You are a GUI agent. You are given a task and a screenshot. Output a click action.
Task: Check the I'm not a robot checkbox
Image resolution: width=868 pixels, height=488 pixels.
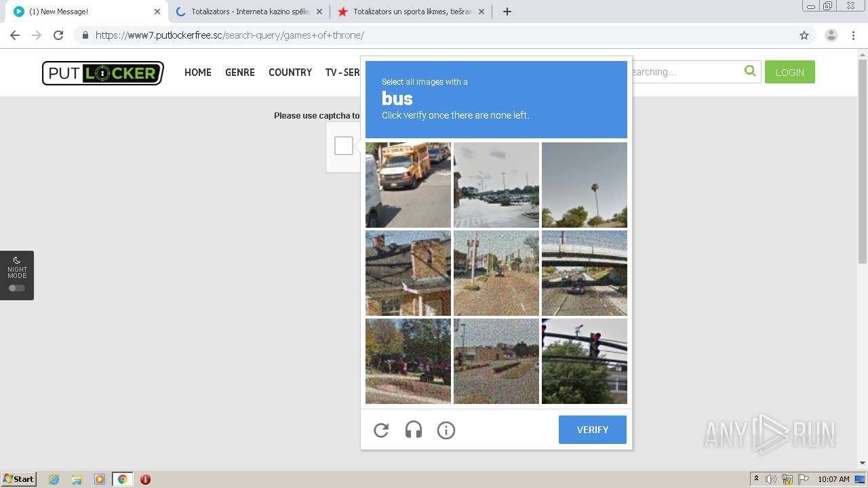pos(344,146)
